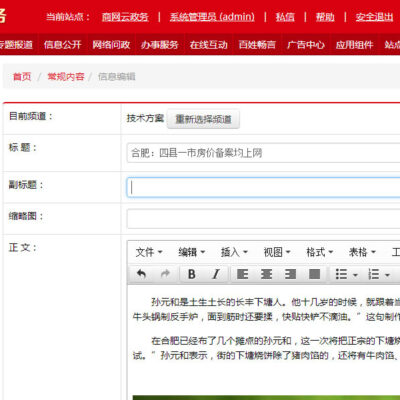Go to 网络问政 navigation tab
Viewport: 400px width, 400px height.
click(111, 44)
